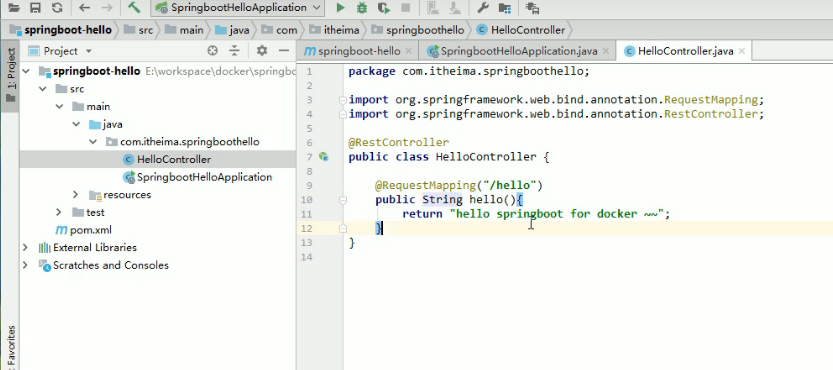Open the SpringbootHelloApplication run configuration dropdown
Viewport: 833px width, 370px height.
point(237,7)
